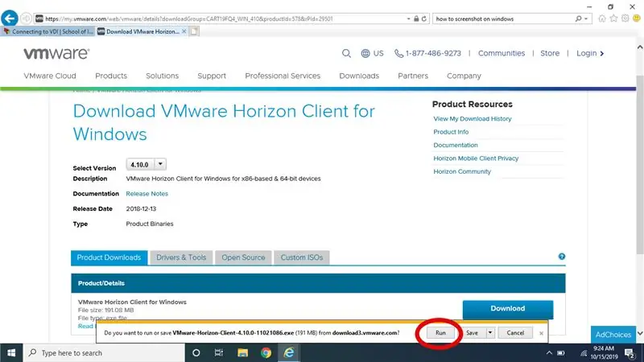
Task: Click the smiley feedback icon
Action: pyautogui.click(x=637, y=19)
